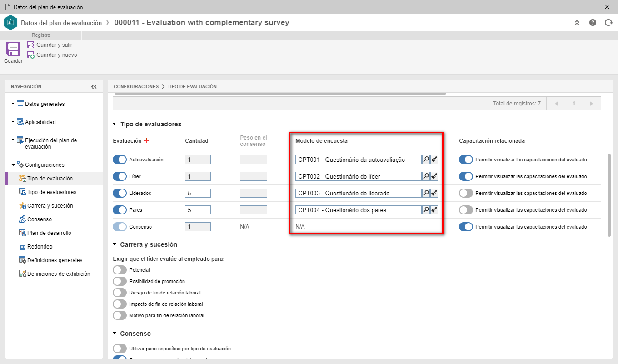Screen dimensions: 618x364
Task: Click Guardar y nuevo
Action: tap(52, 55)
